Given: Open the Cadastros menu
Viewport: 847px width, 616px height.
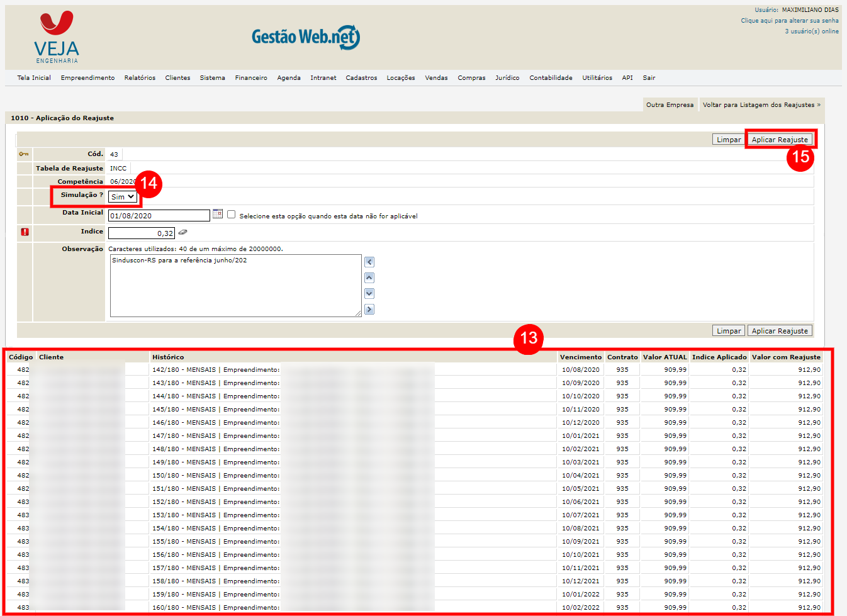Looking at the screenshot, I should click(361, 78).
